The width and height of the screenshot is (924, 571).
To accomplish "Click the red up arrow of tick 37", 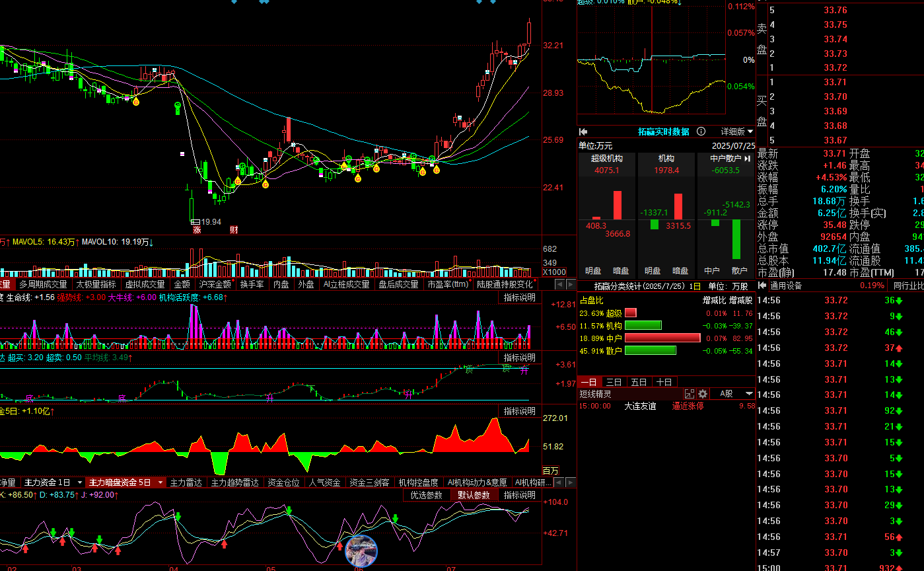I will click(x=899, y=348).
